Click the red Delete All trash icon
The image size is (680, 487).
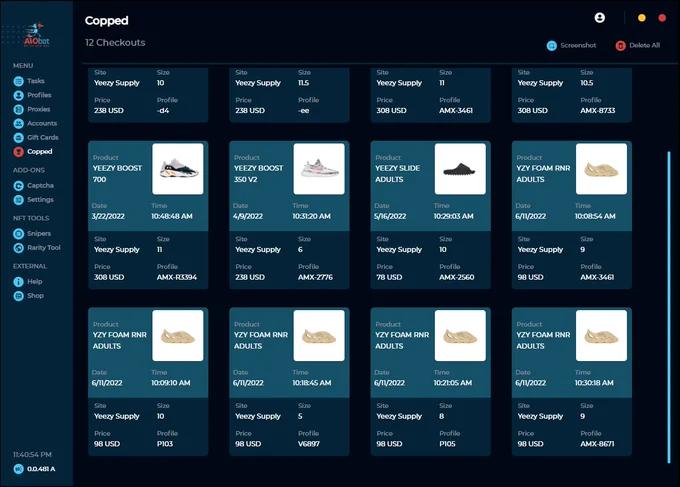tap(620, 46)
